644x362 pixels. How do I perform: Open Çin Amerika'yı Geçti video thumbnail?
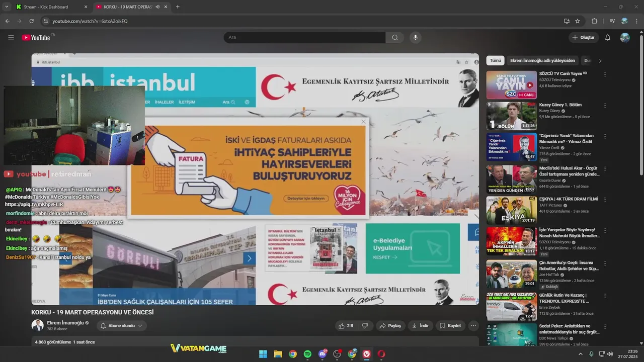[x=511, y=274]
